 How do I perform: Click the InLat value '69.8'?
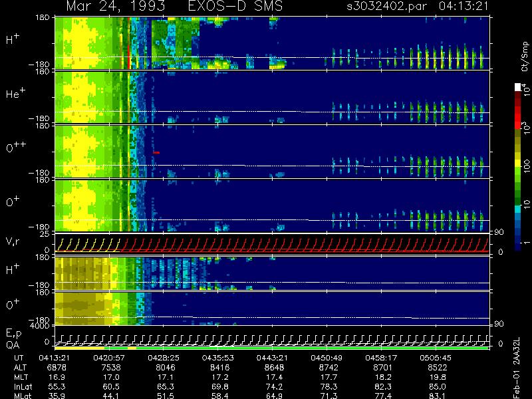coord(219,386)
